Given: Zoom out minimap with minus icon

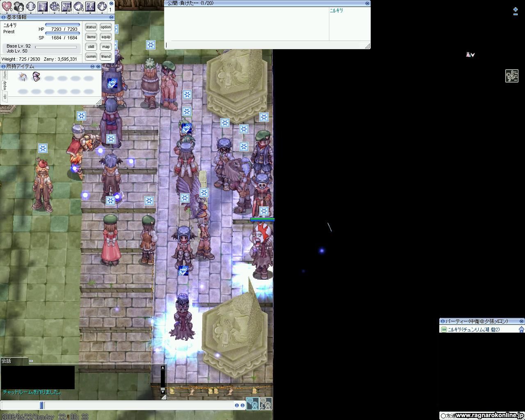Looking at the screenshot, I should (516, 14).
